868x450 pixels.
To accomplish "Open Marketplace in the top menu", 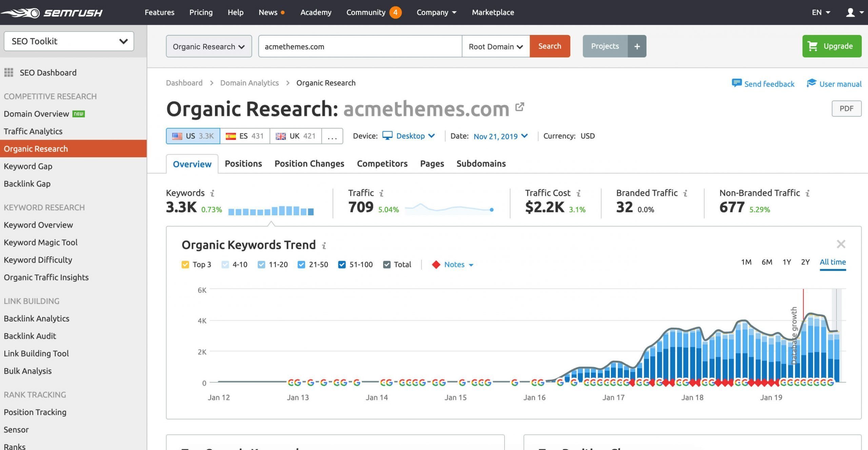I will [x=493, y=13].
